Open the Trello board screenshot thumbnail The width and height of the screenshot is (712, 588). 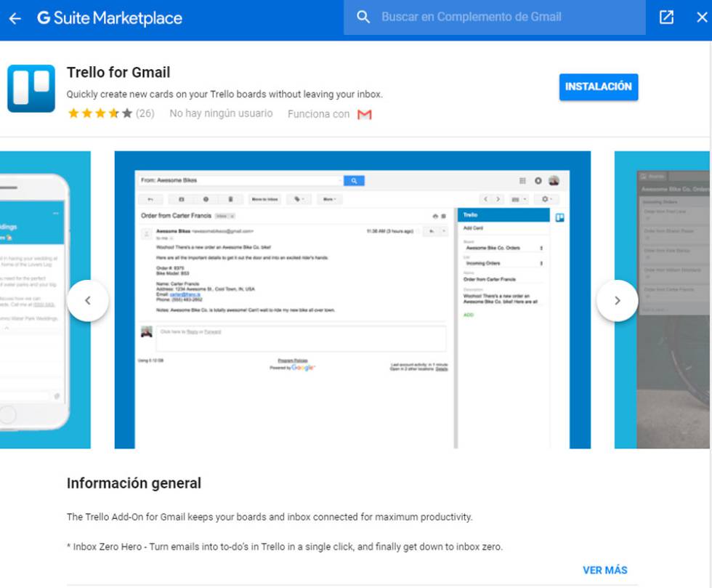pos(662,300)
